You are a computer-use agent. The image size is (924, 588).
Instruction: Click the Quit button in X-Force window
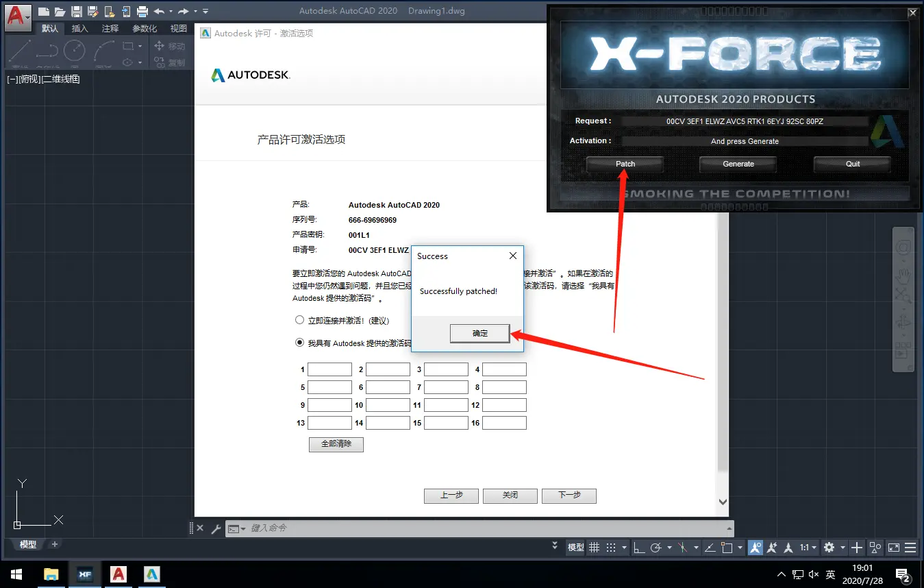click(853, 164)
